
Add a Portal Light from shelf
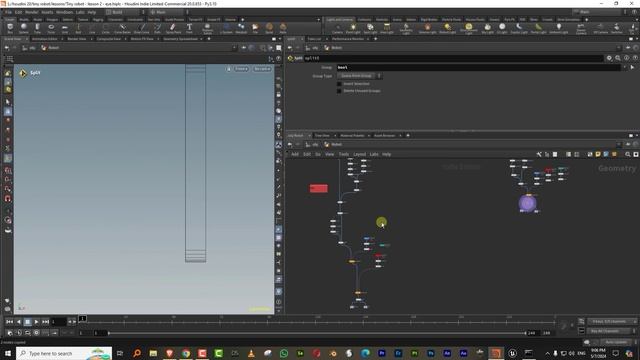[538, 28]
